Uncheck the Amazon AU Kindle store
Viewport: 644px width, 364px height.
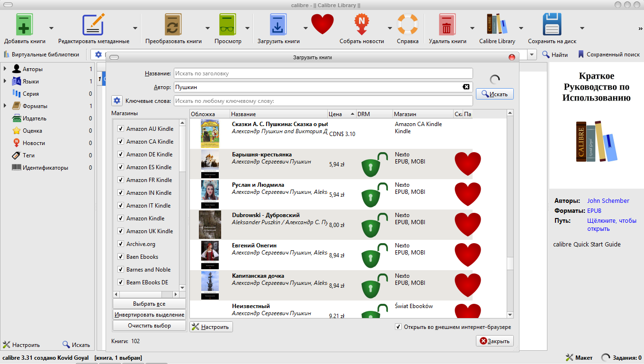point(121,129)
